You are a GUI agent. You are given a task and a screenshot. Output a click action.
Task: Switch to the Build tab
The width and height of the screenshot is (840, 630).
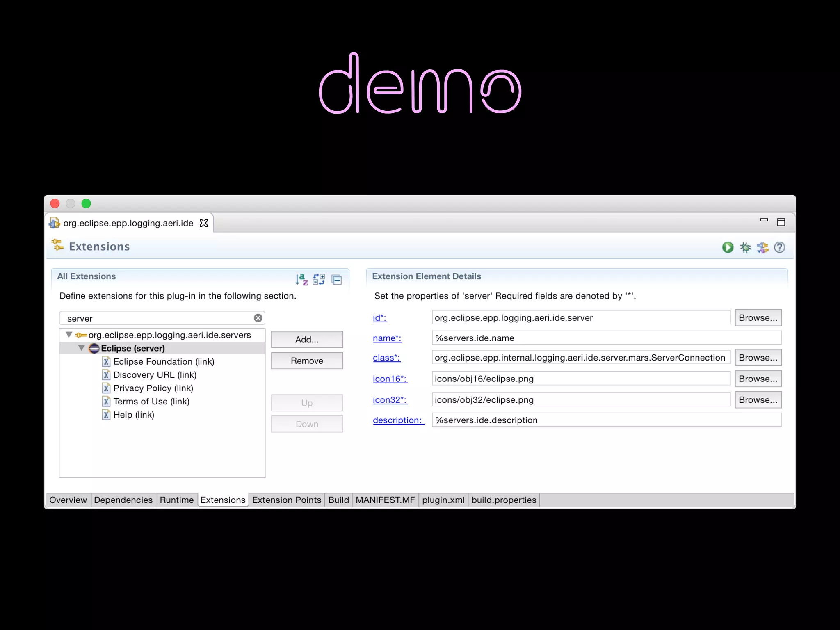338,500
